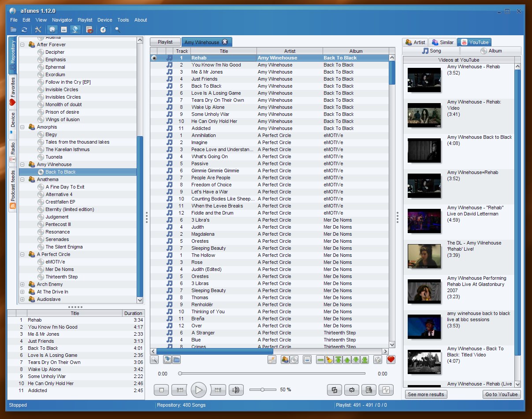The width and height of the screenshot is (532, 419).
Task: Move selected song to bottom with green arrow
Action: click(365, 360)
